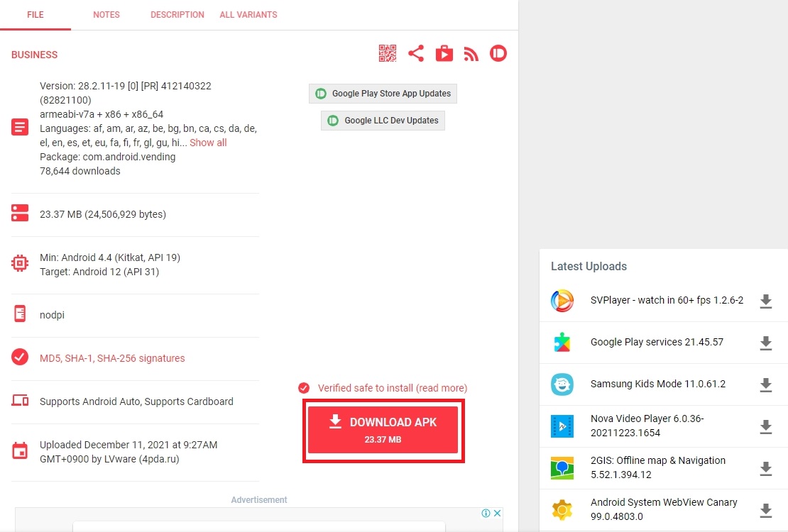Switch to the DESCRIPTION tab

(177, 15)
